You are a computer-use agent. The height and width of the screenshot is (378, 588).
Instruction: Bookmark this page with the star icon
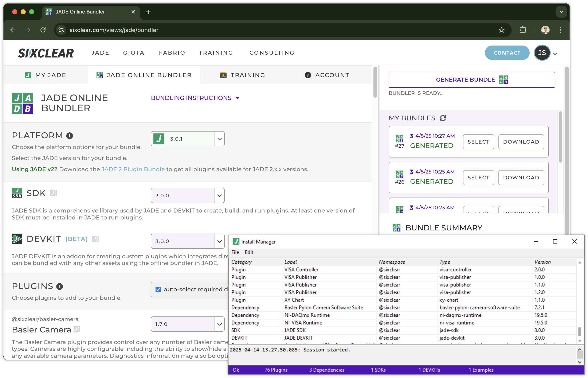tap(501, 30)
